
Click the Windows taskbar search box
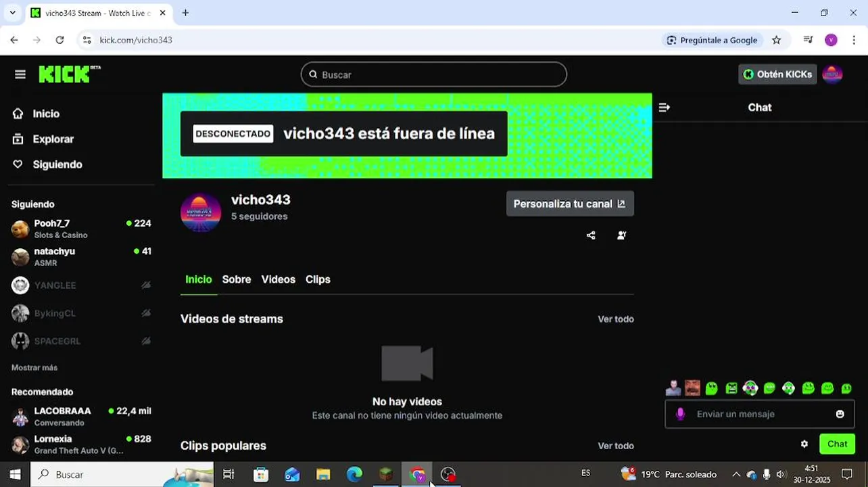click(x=122, y=474)
